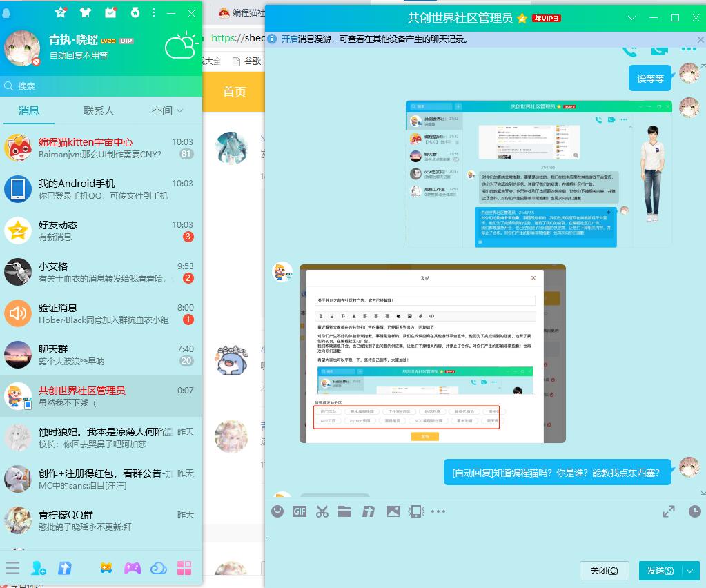Screen dimensions: 706x588
Task: Open the daily check-in calendar icon
Action: coord(110,12)
